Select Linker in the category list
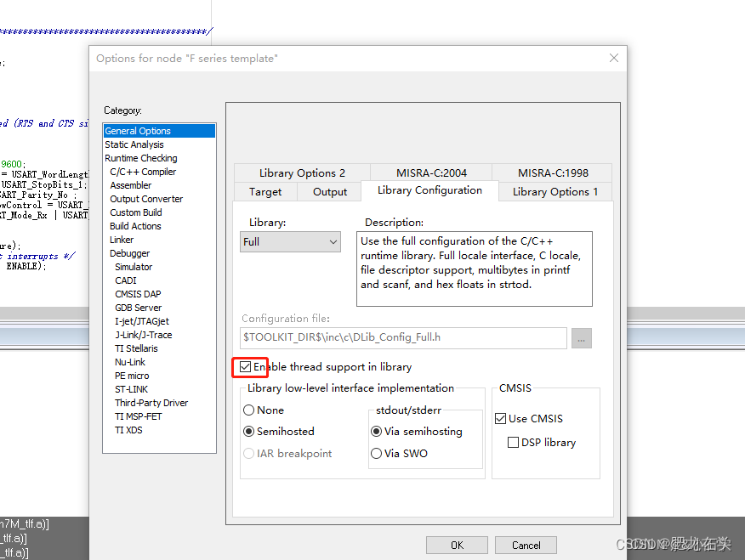The image size is (745, 560). tap(122, 240)
